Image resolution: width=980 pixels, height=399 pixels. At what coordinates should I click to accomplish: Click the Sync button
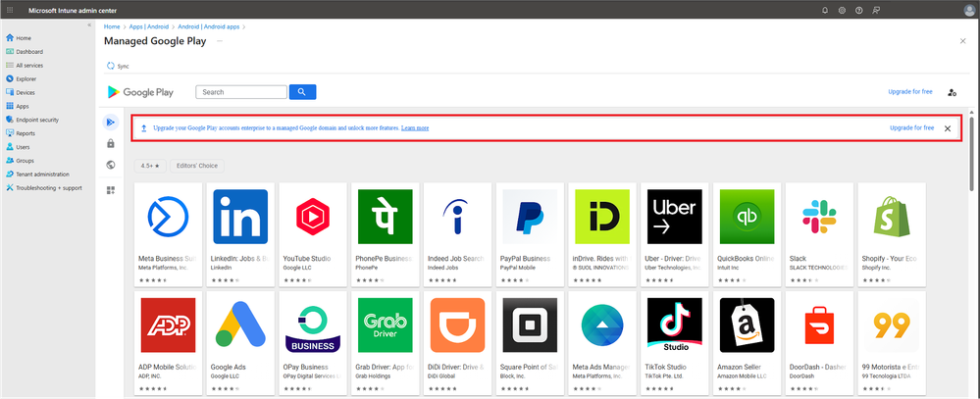coord(118,66)
